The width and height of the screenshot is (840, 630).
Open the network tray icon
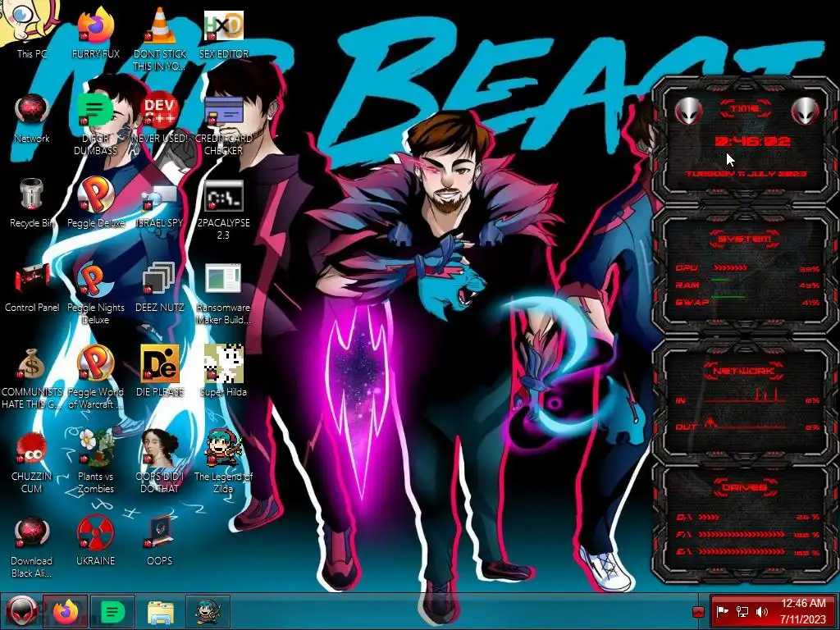point(742,612)
